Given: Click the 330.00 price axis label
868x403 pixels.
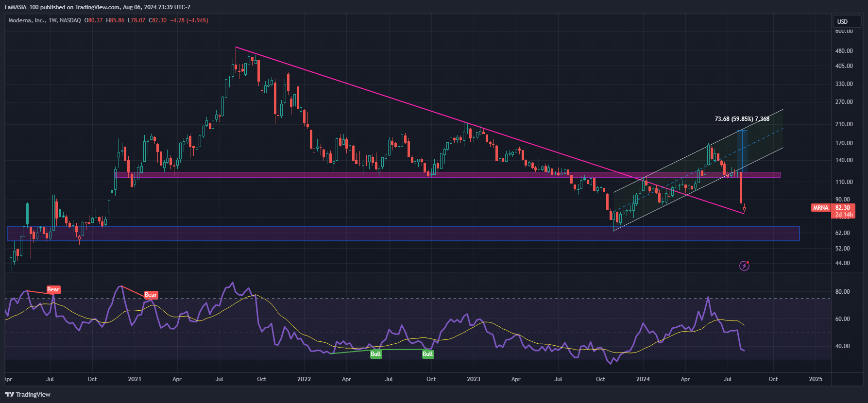Looking at the screenshot, I should [844, 84].
